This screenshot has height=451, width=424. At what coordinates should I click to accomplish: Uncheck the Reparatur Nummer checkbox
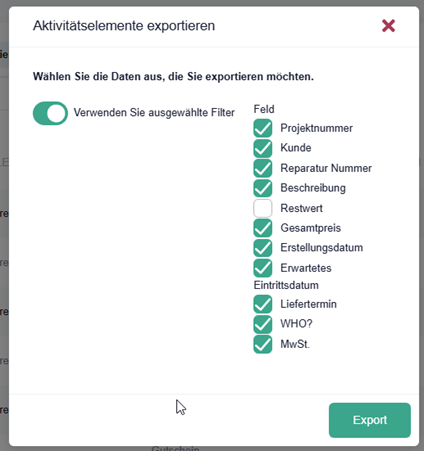tap(263, 168)
